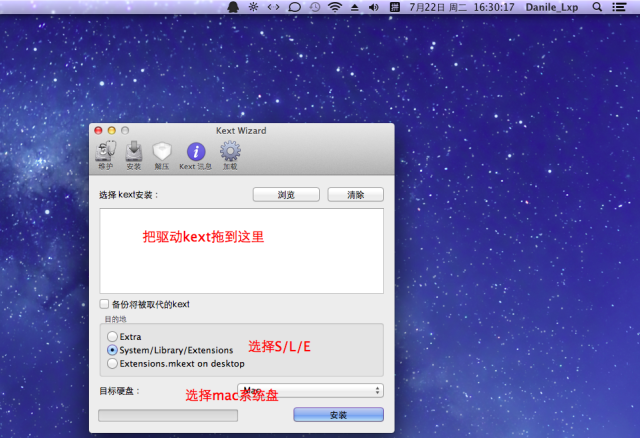Image resolution: width=640 pixels, height=438 pixels.
Task: Click the Kext 讯息 info icon
Action: click(x=195, y=153)
